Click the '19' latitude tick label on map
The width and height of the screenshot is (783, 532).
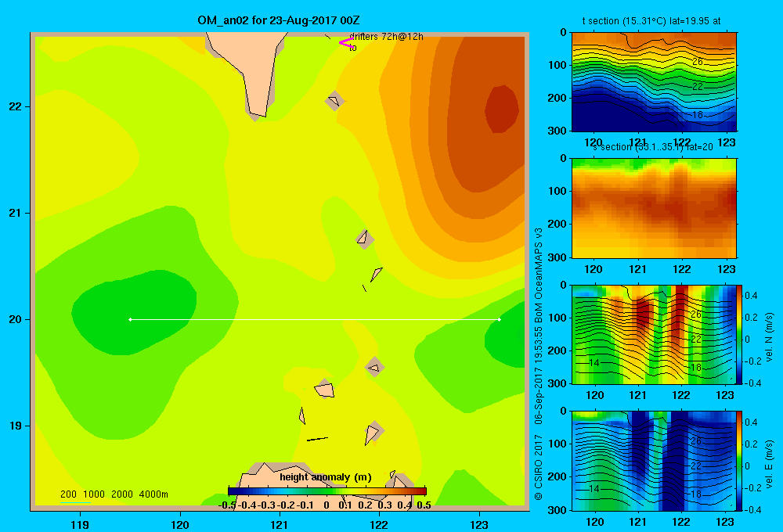[16, 426]
